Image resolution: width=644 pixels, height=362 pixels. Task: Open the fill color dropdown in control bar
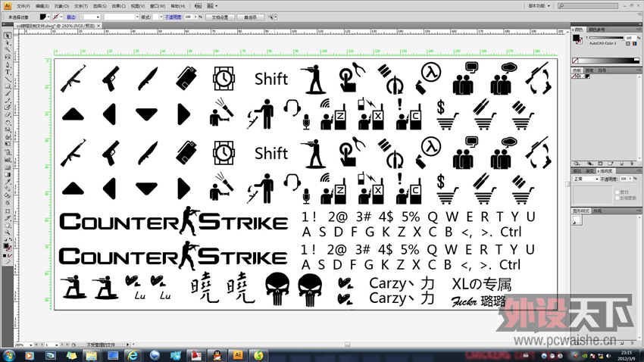pos(48,17)
